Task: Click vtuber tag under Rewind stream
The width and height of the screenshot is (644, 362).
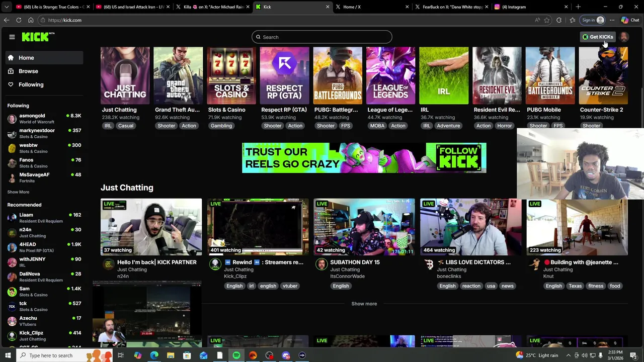Action: tap(290, 286)
